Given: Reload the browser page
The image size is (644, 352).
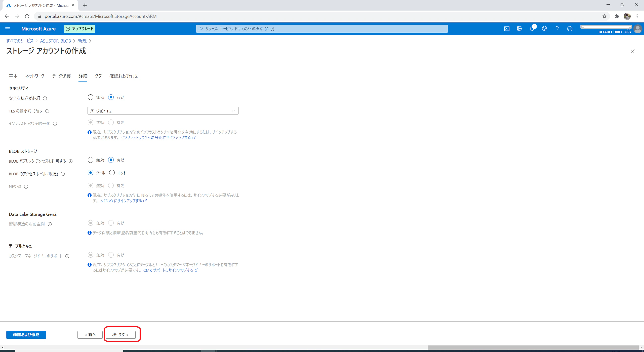Looking at the screenshot, I should point(27,16).
